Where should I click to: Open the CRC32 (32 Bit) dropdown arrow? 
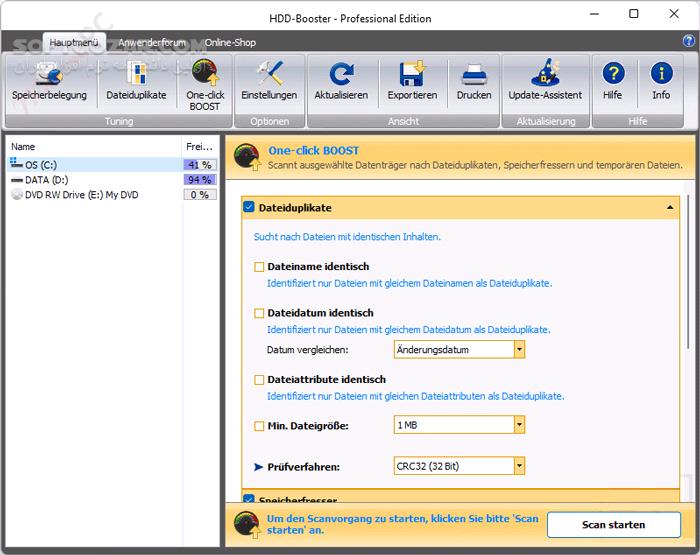click(519, 466)
